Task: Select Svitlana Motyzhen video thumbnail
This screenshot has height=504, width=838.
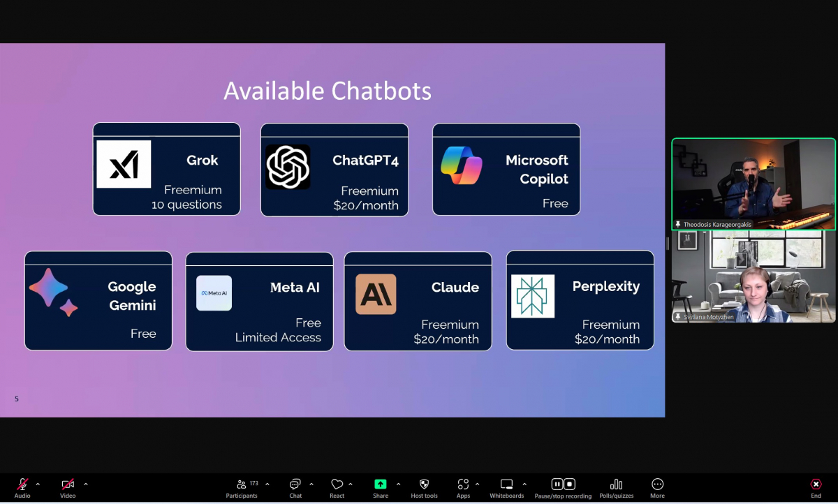Action: [x=754, y=276]
